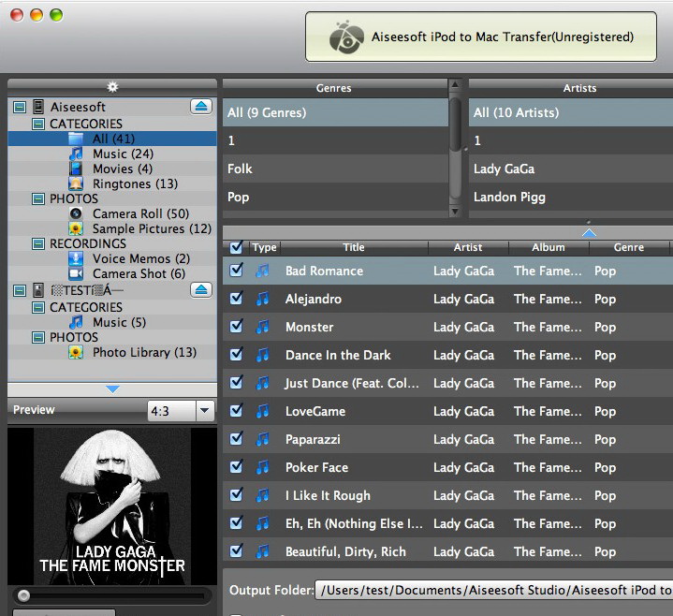Image resolution: width=673 pixels, height=616 pixels.
Task: Click the gear icon above device tree
Action: (x=112, y=87)
